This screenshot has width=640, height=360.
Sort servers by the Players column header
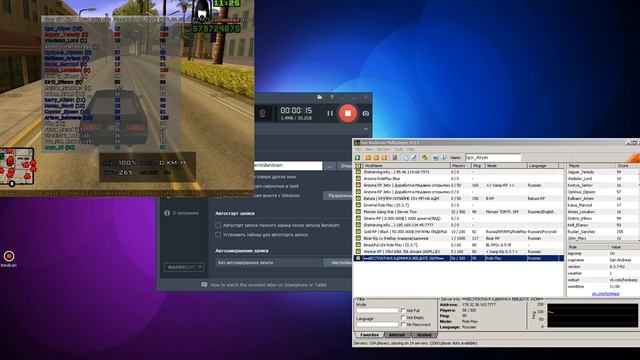click(x=460, y=166)
